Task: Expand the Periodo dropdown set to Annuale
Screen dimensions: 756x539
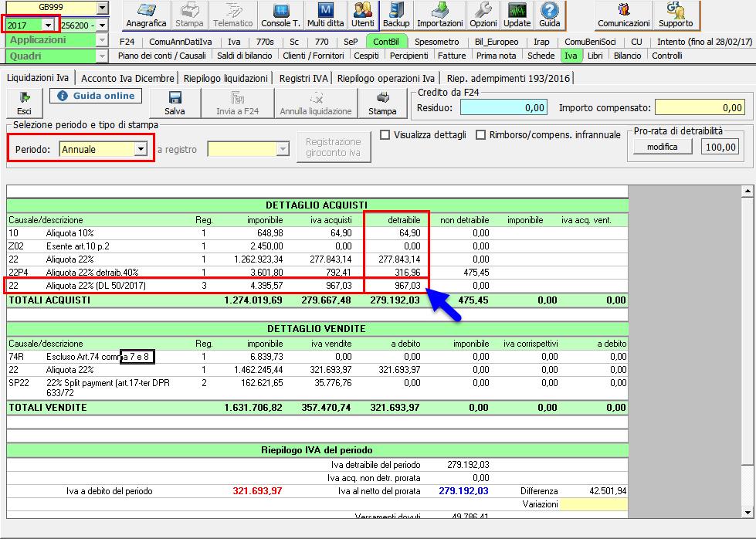Action: [x=141, y=149]
